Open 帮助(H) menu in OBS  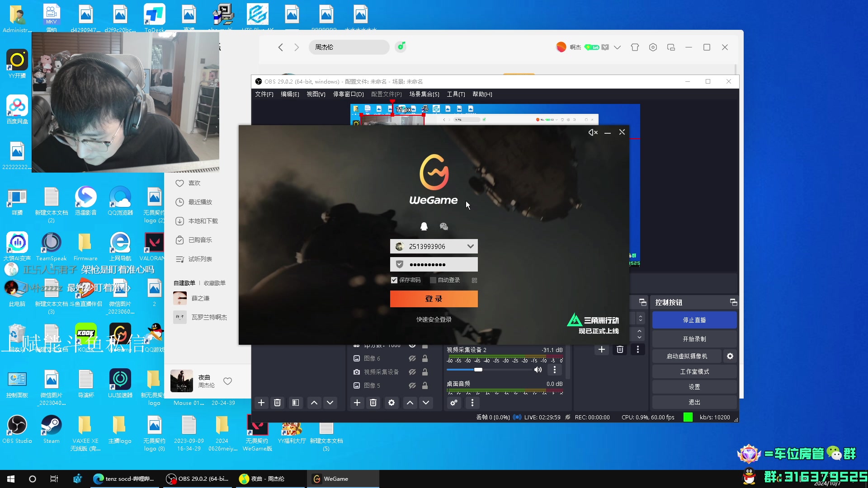482,94
